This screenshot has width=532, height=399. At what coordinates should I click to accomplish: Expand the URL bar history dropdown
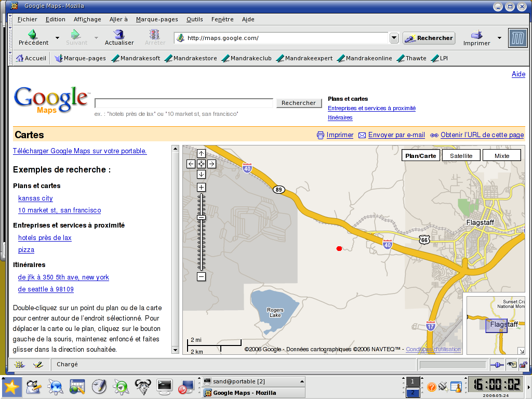(394, 38)
